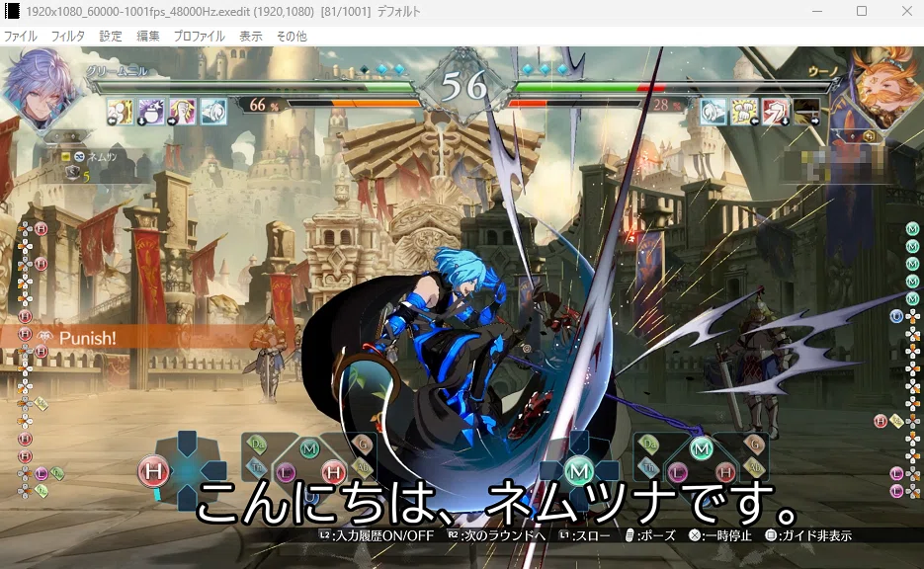Click the yellow rank number 5 under ネムサン
924x569 pixels.
(x=86, y=176)
